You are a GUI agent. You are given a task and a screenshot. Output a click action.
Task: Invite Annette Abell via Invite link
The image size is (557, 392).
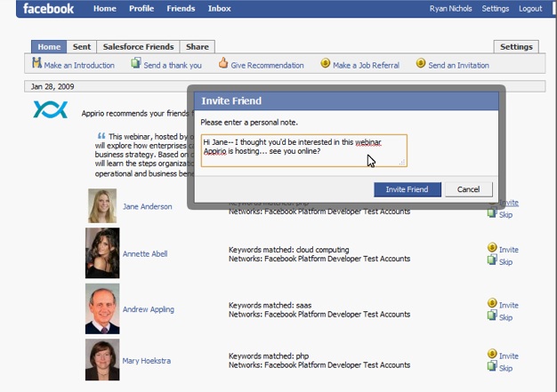(x=509, y=250)
